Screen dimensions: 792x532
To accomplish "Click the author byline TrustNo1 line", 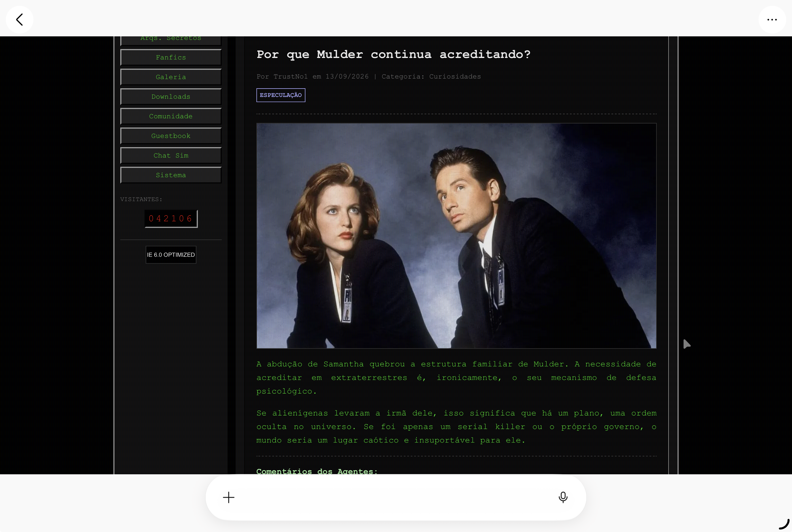I will (x=369, y=77).
